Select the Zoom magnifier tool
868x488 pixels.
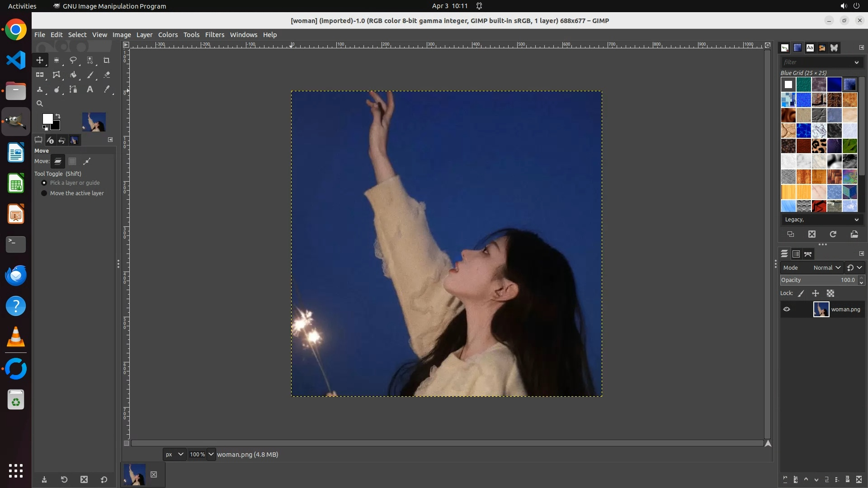(x=40, y=103)
